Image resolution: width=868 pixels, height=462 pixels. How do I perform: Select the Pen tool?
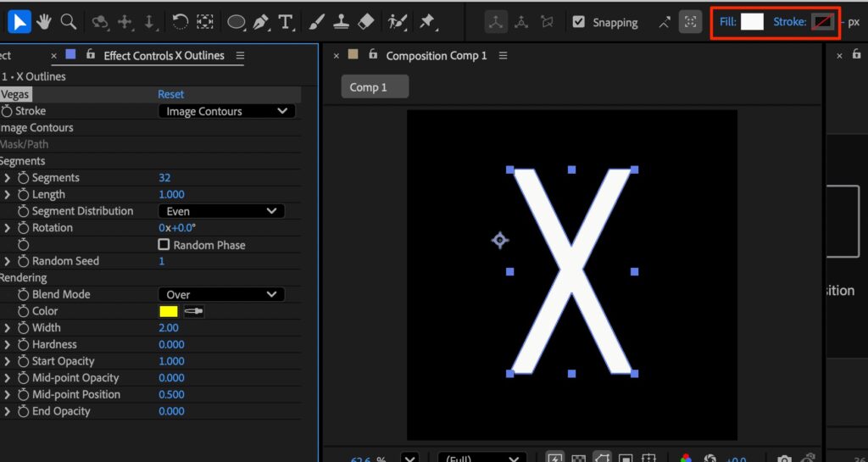(x=261, y=22)
